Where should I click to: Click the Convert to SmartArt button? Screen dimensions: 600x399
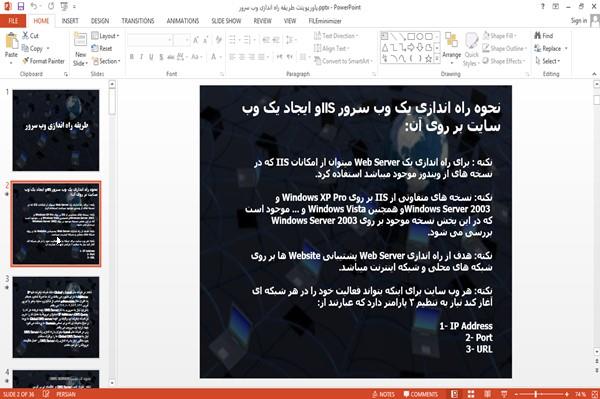pos(342,61)
